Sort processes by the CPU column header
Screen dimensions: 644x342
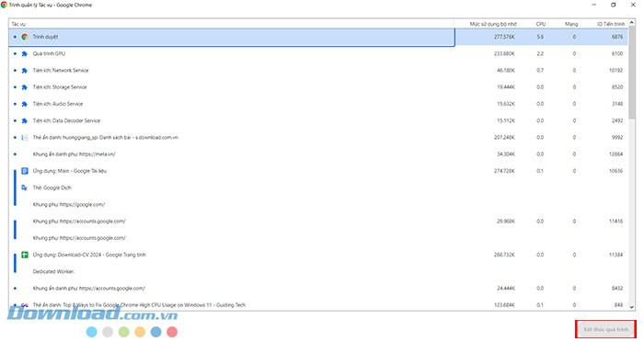point(541,24)
